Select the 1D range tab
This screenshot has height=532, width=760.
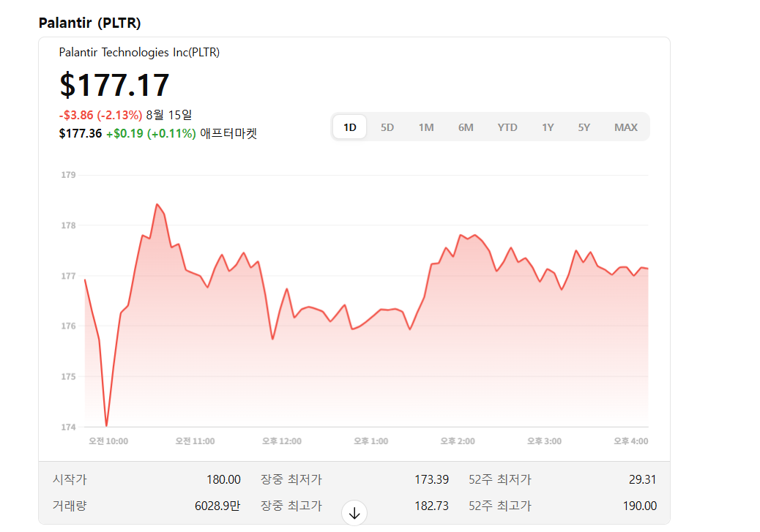(x=350, y=127)
